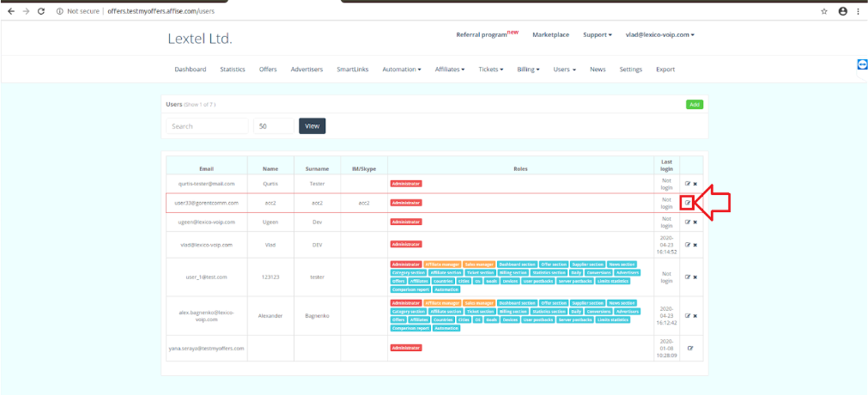The width and height of the screenshot is (868, 395).
Task: Delete the ugeen@lexico-voip.com user
Action: pyautogui.click(x=695, y=222)
